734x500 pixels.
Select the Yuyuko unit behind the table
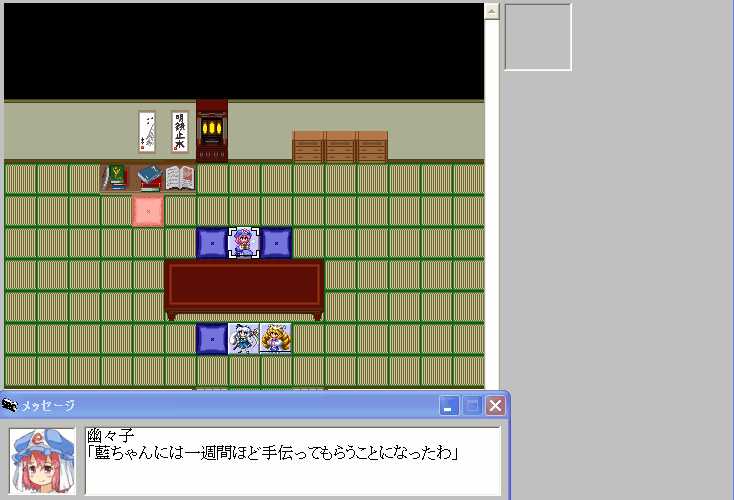pos(243,243)
